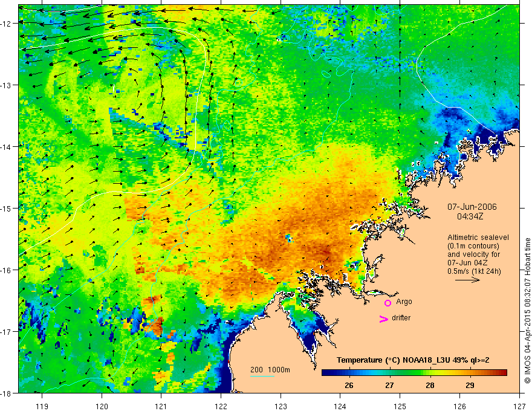This screenshot has height=411, width=532.
Task: Click the 'drifter' legend label
Action: [401, 318]
